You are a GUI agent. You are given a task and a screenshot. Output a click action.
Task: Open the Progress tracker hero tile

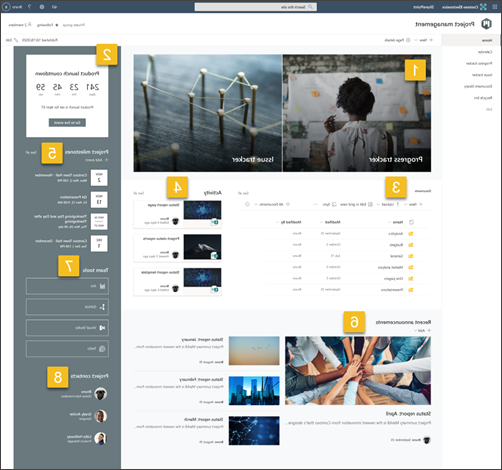click(357, 113)
